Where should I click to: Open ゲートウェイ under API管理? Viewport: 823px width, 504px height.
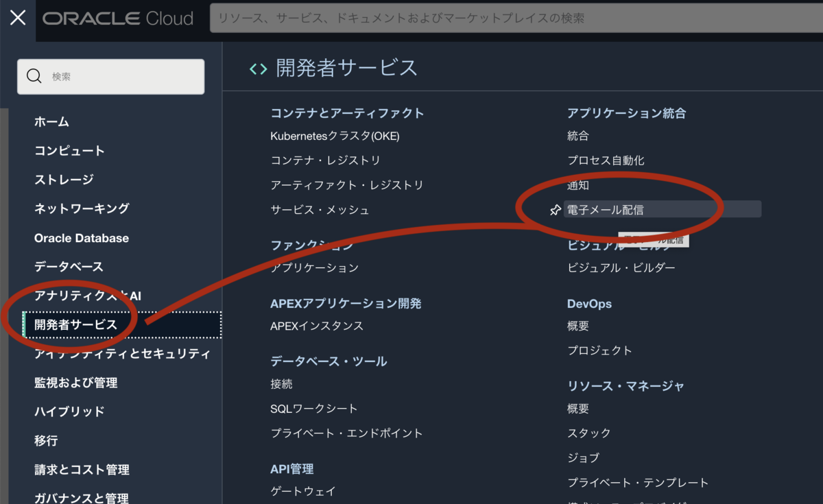tap(303, 491)
